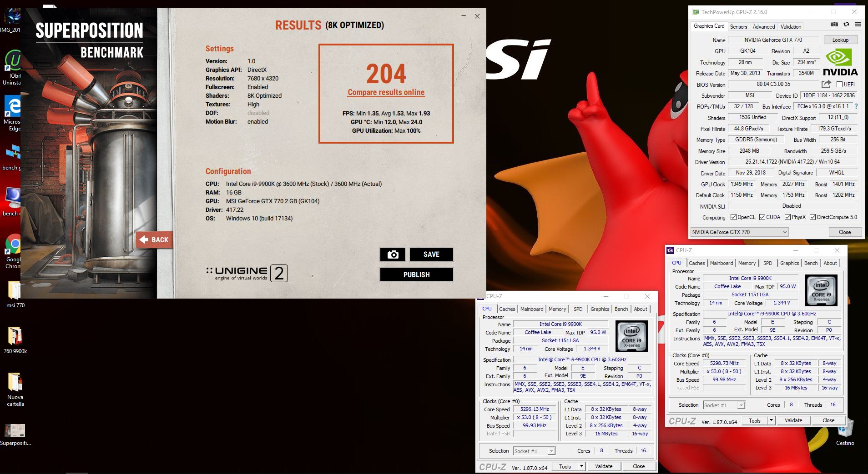
Task: Toggle the DirectCompute 5.0 checkbox
Action: [812, 217]
